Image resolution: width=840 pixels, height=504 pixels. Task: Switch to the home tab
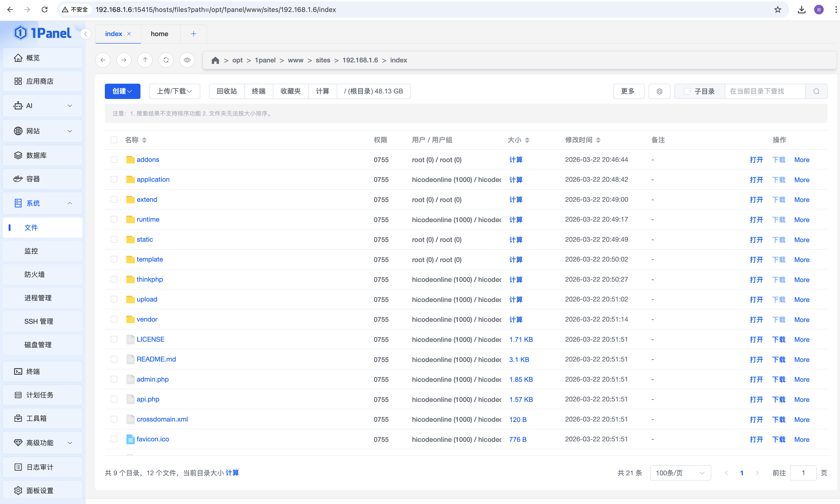(159, 34)
